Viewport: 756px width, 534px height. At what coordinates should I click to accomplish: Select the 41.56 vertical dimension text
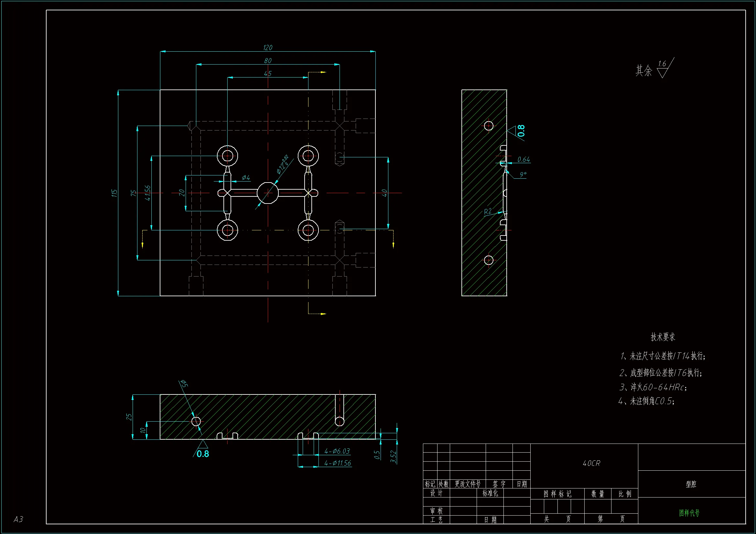147,193
